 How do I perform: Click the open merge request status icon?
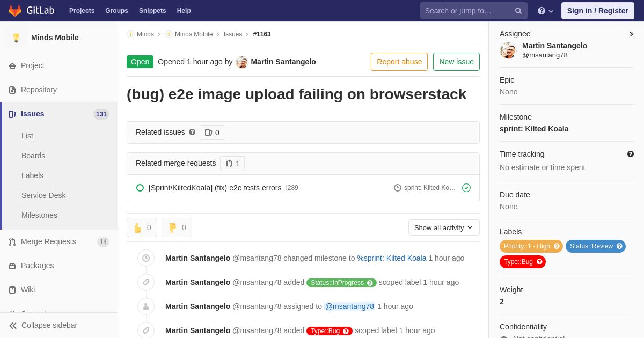140,188
